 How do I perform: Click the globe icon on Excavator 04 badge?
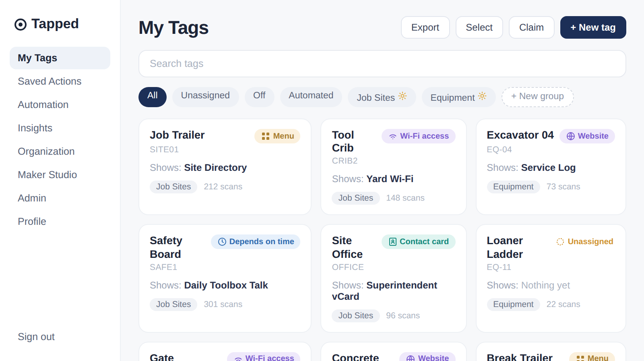(571, 136)
